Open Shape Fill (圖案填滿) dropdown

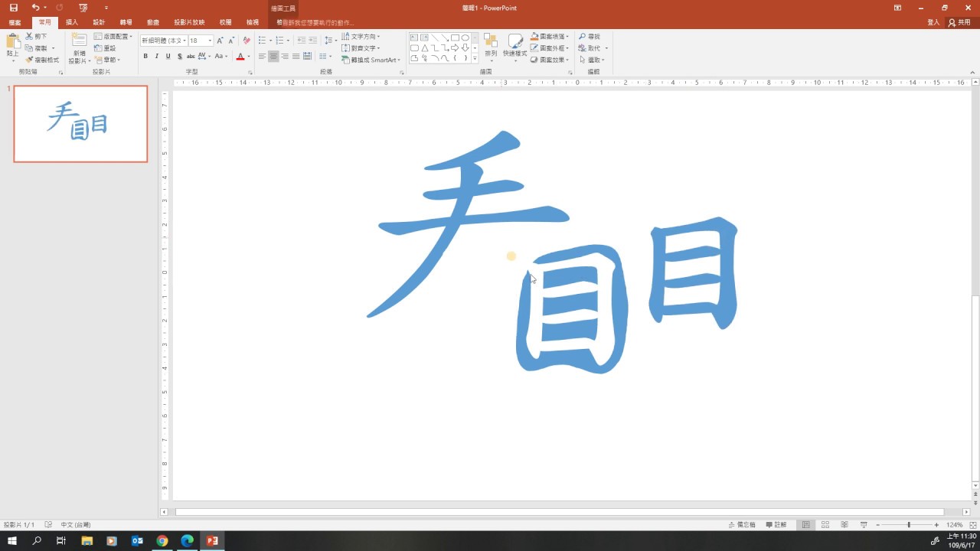click(550, 36)
